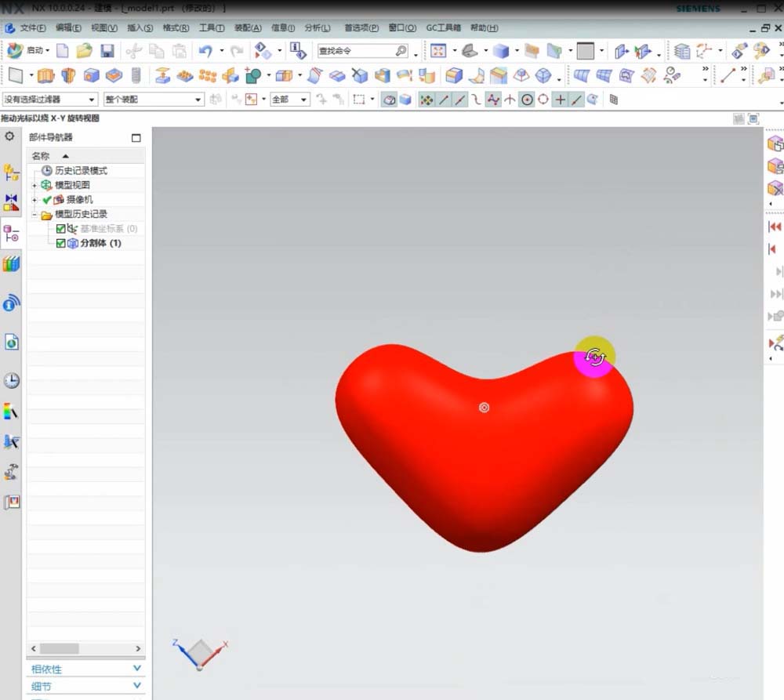The image size is (784, 700).
Task: Open the Assembly Navigator sidebar tab
Action: click(11, 172)
